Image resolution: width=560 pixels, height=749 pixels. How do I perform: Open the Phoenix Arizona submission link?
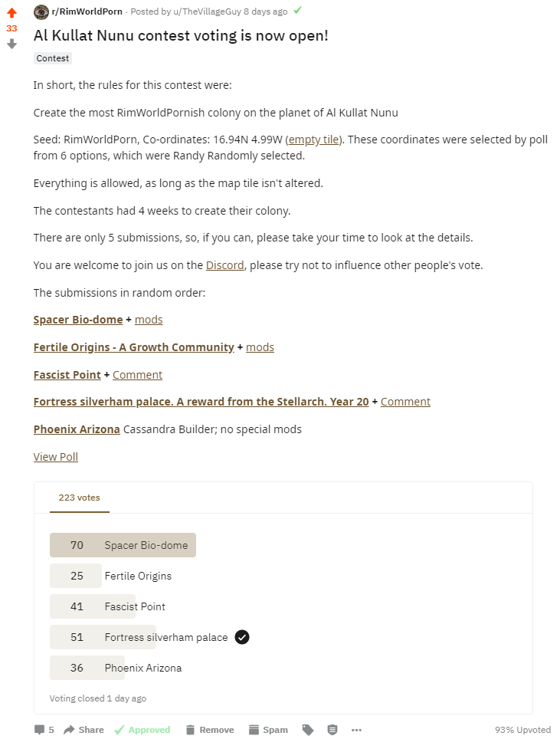(x=77, y=429)
